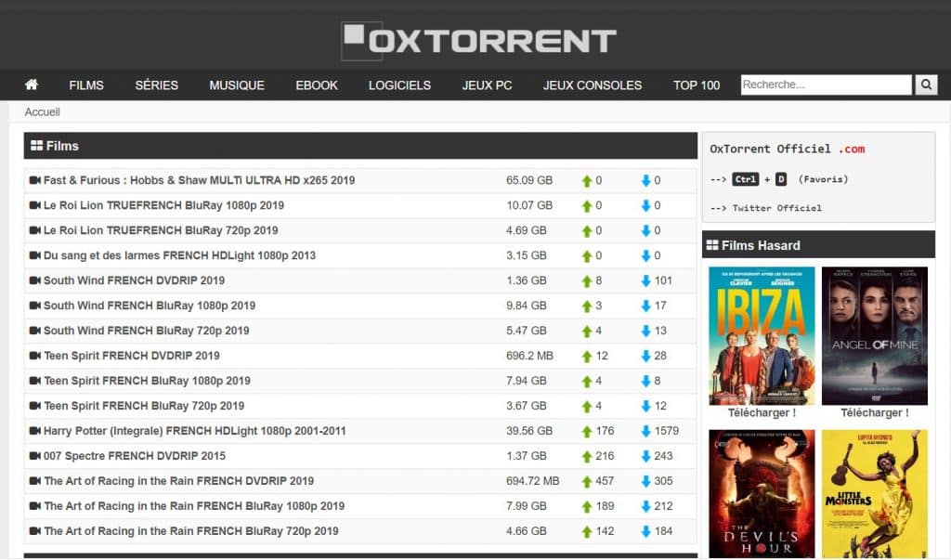Click blue leech arrow on Harry Potter row

(646, 431)
